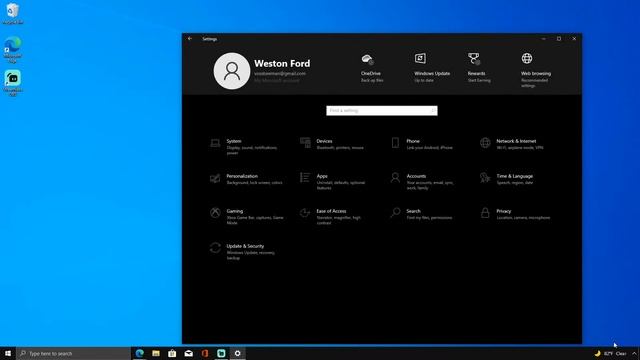This screenshot has height=360, width=640.
Task: Click the account email address text
Action: tap(280, 73)
